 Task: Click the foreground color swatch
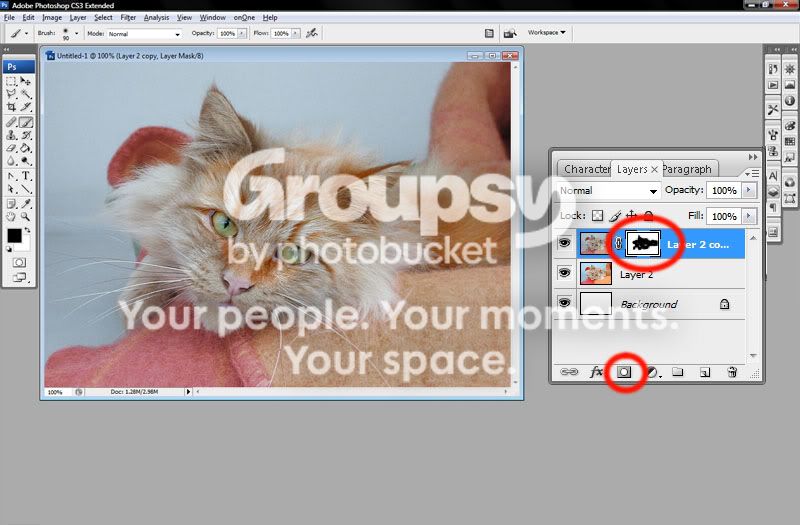14,235
